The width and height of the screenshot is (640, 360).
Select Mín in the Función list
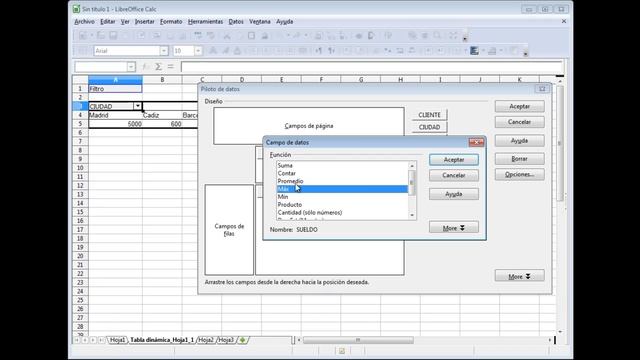(x=342, y=197)
